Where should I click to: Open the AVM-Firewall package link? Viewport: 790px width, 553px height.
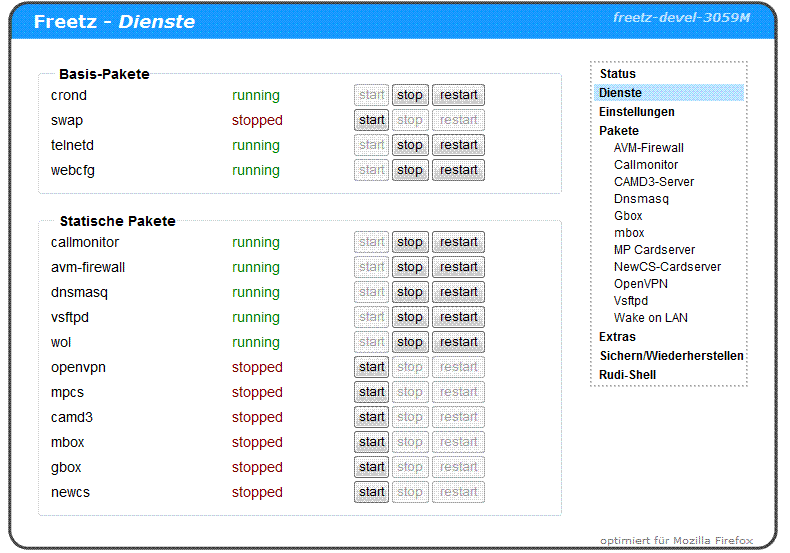tap(648, 148)
